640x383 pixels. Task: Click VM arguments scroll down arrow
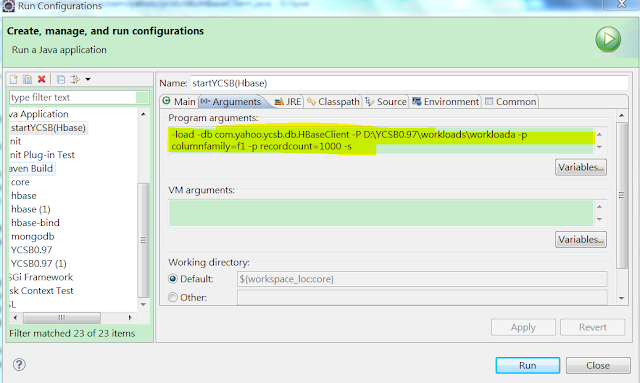(599, 219)
